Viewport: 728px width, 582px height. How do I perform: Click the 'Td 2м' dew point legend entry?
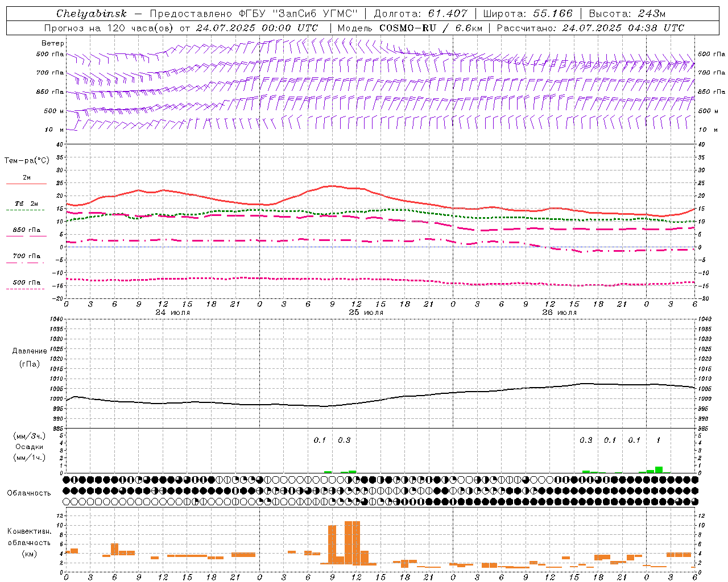(x=26, y=203)
